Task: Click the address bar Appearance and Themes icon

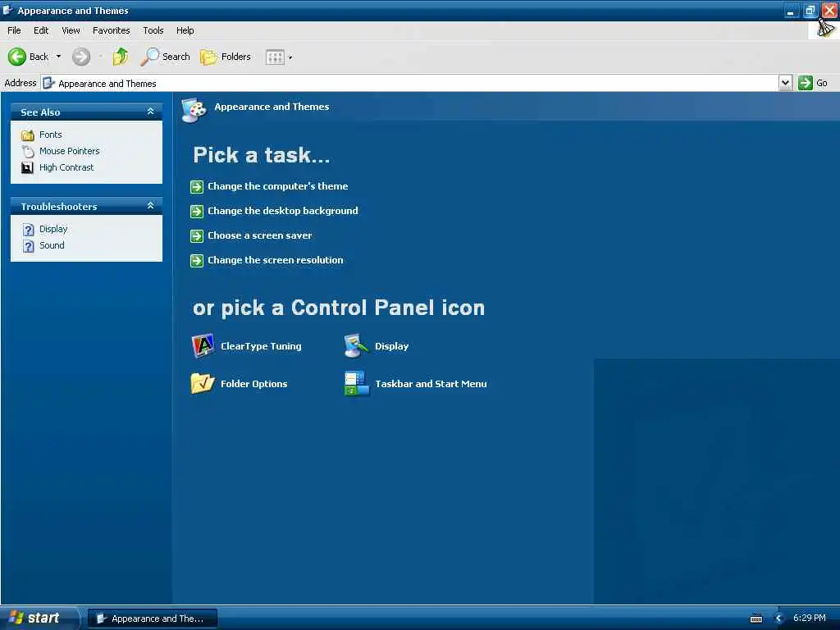Action: [x=48, y=83]
